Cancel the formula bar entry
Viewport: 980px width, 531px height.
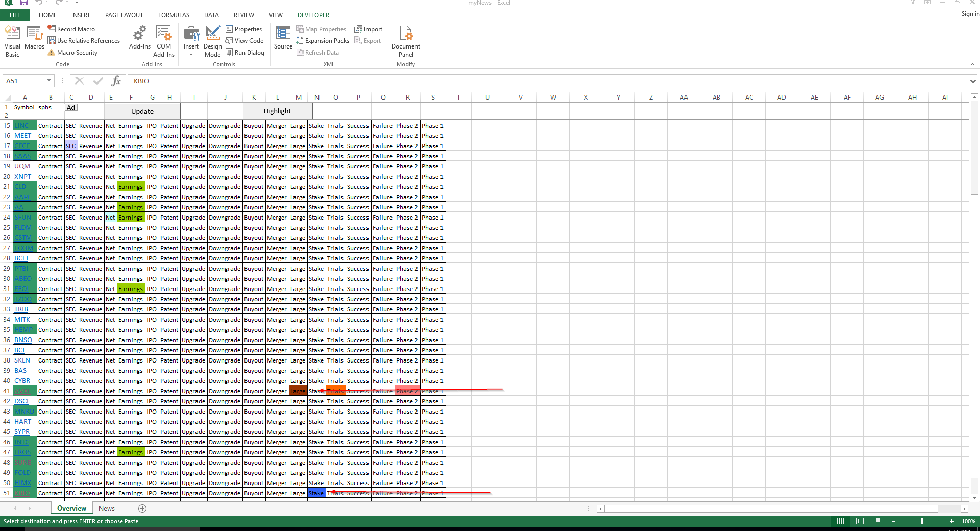[x=79, y=81]
